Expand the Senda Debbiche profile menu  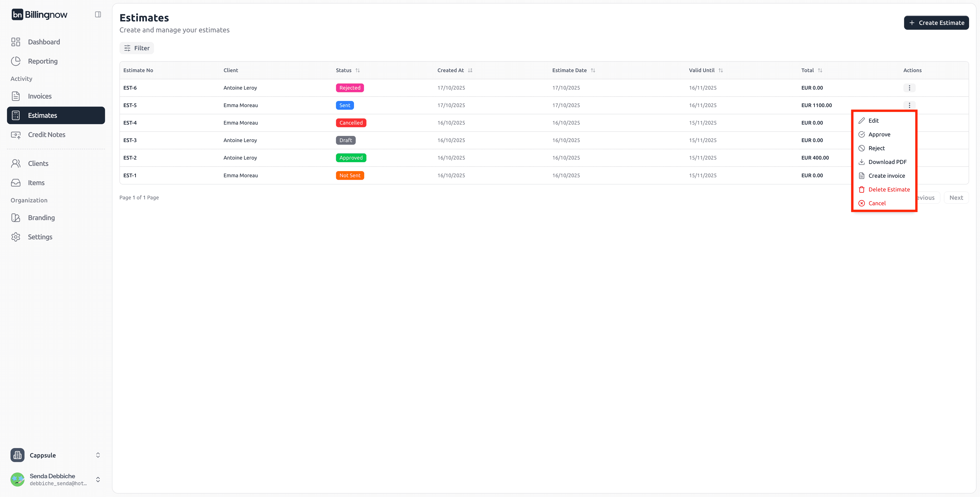pyautogui.click(x=98, y=479)
